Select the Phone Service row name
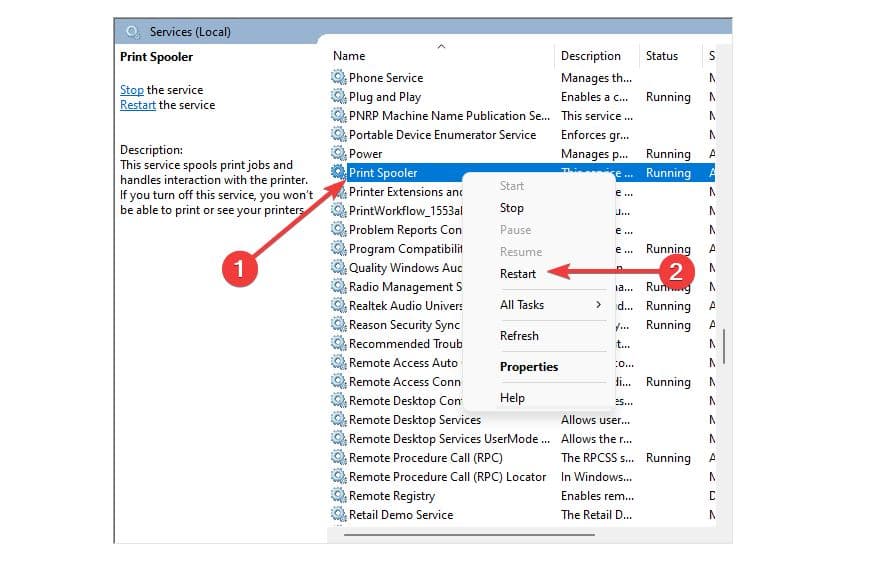Viewport: 877px width, 566px height. click(386, 78)
